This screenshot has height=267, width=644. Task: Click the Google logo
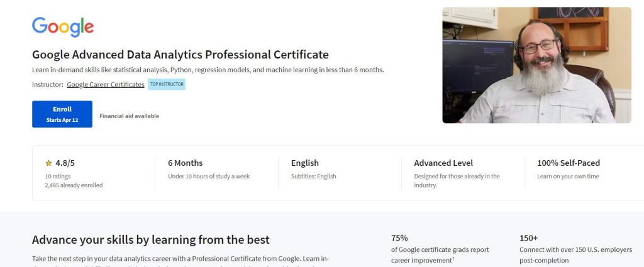[63, 26]
